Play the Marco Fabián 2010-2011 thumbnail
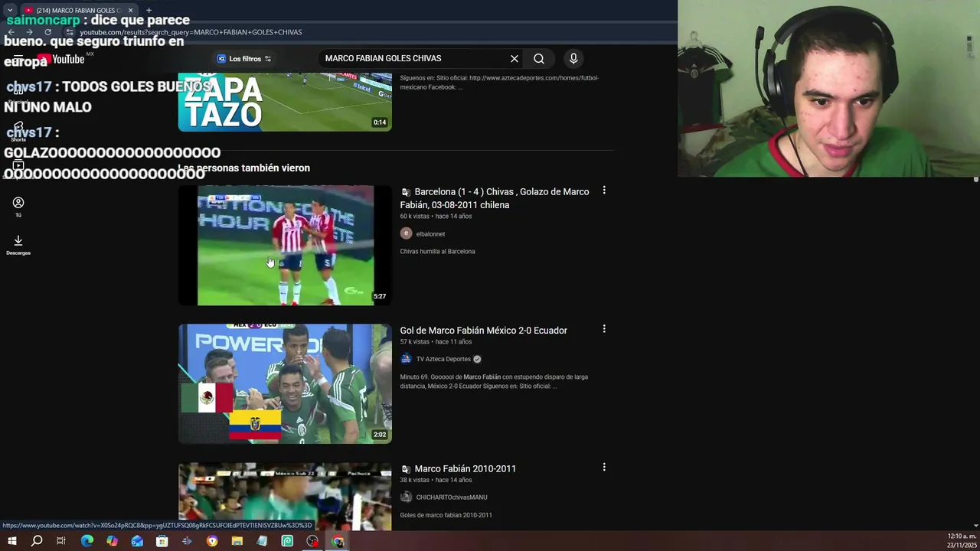 (285, 496)
